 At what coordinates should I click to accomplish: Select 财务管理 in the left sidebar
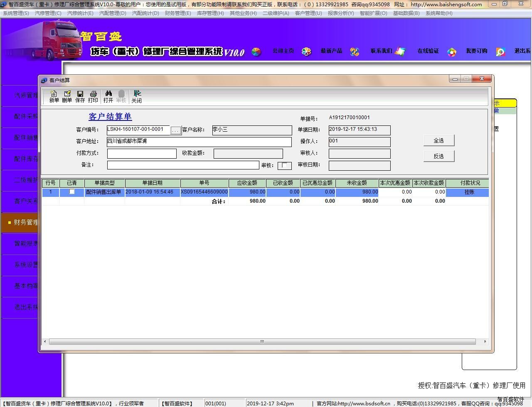pyautogui.click(x=20, y=223)
